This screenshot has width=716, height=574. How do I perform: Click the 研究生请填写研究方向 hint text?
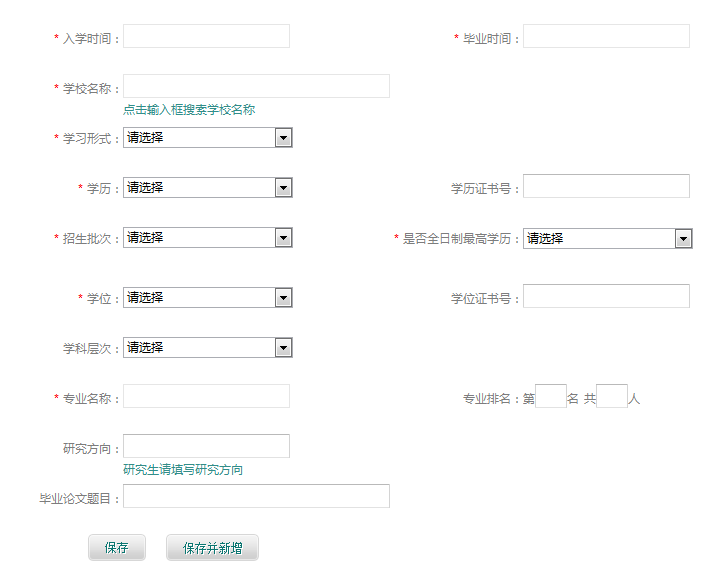[183, 470]
